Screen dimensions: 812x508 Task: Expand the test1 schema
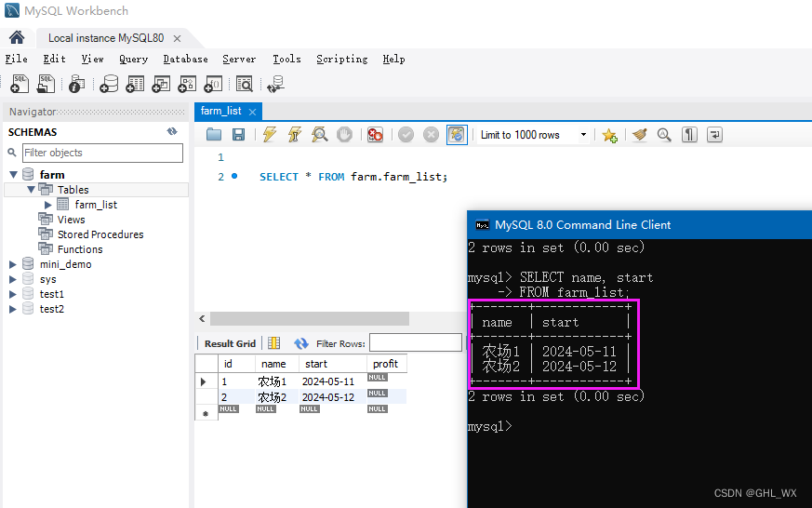coord(13,294)
